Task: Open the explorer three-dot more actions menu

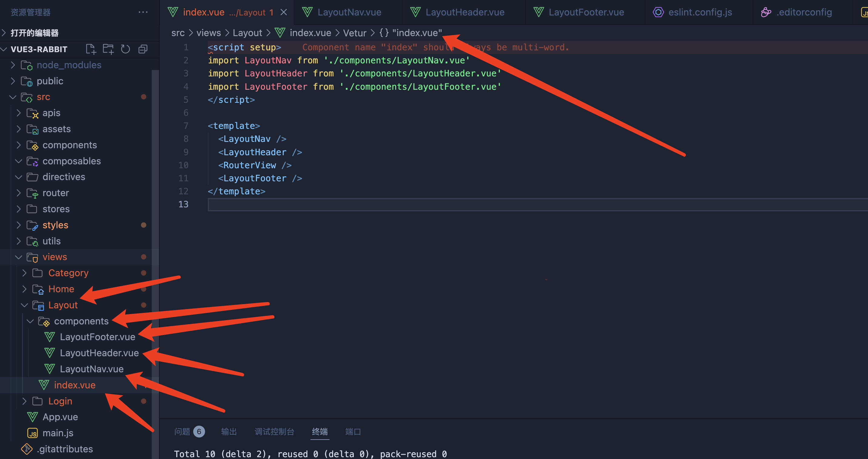Action: [143, 12]
